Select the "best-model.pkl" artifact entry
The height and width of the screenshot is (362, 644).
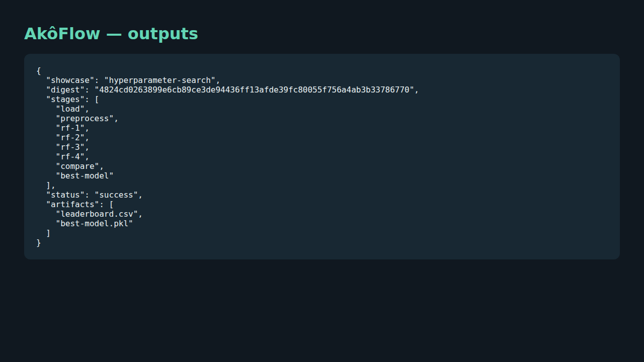point(94,224)
